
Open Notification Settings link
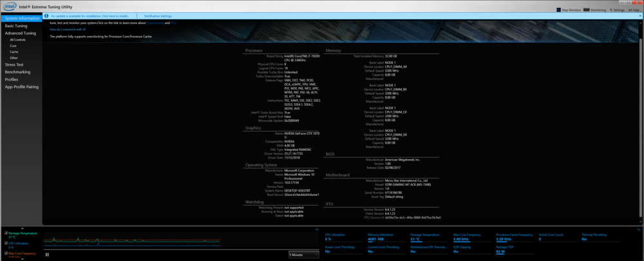(x=158, y=15)
